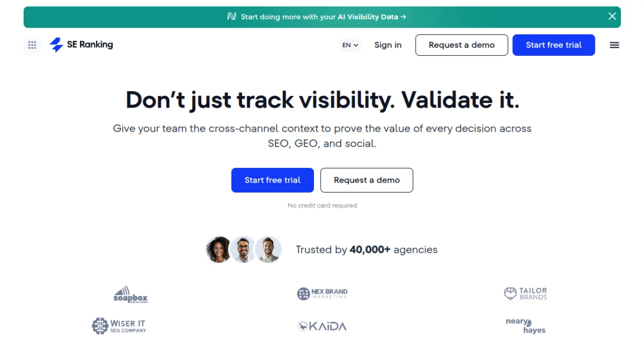The height and width of the screenshot is (362, 644).
Task: Open the apps grid icon
Action: 32,45
